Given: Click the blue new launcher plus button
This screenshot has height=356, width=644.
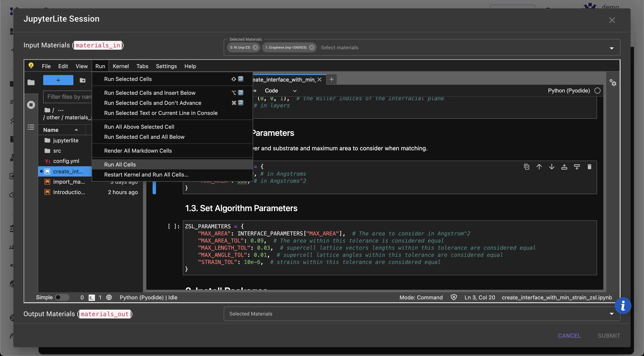Looking at the screenshot, I should (x=58, y=80).
